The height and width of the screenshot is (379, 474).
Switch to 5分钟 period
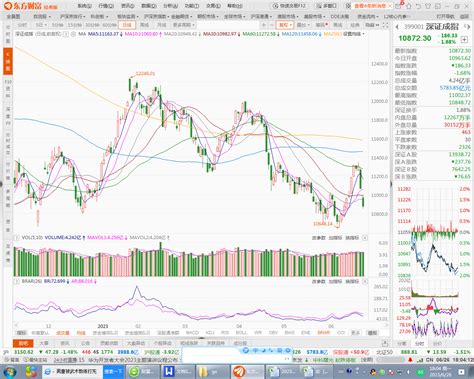(x=57, y=25)
